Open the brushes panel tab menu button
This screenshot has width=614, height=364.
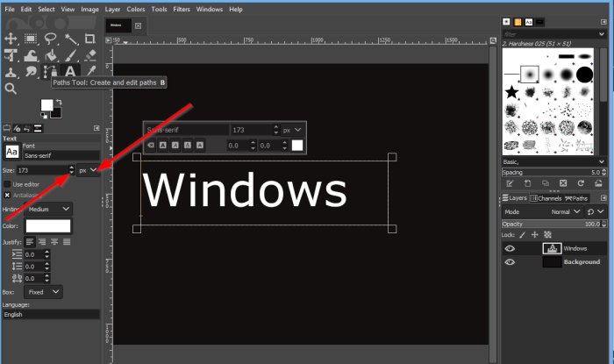coord(603,22)
